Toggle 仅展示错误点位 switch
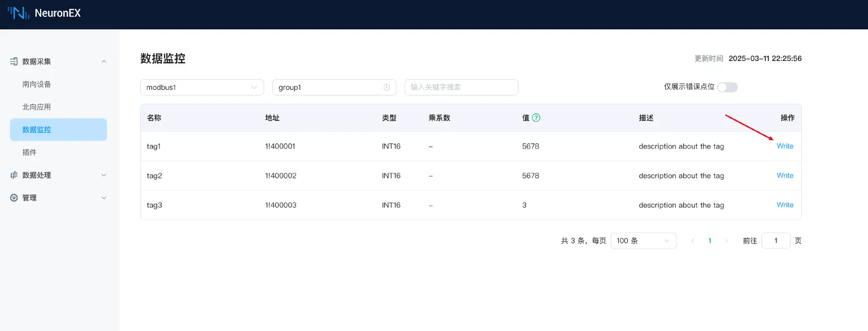The width and height of the screenshot is (868, 331). click(x=727, y=87)
